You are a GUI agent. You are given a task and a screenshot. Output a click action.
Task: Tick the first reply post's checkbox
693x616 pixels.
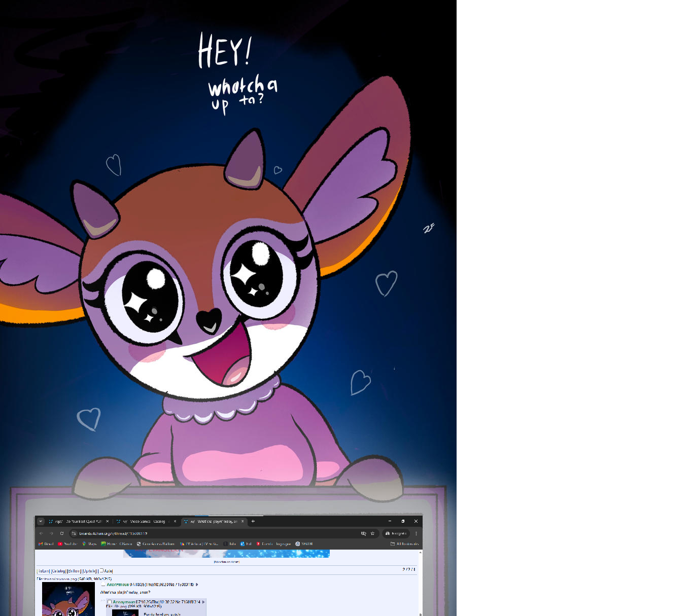110,602
